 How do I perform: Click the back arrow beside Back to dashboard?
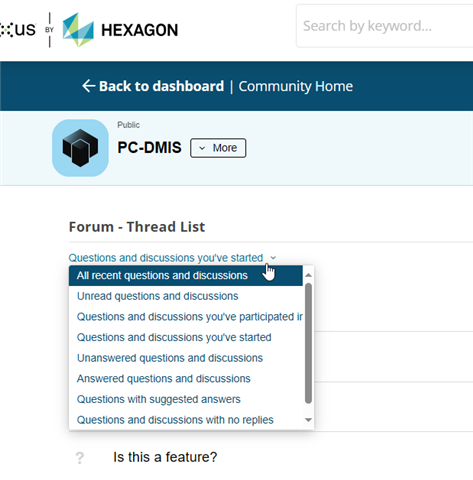[x=89, y=86]
